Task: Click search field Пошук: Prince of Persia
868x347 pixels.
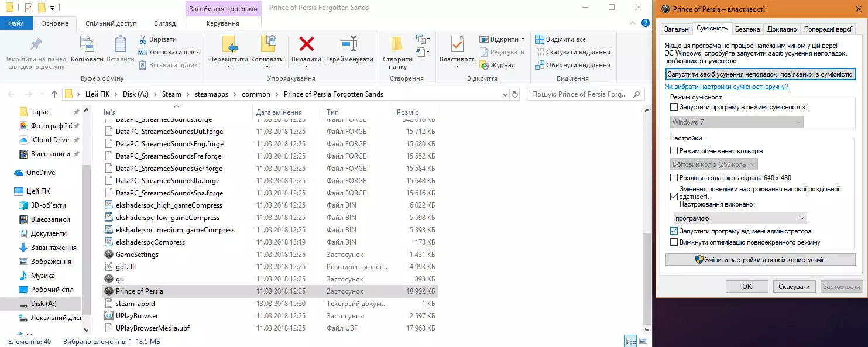Action: tap(585, 94)
